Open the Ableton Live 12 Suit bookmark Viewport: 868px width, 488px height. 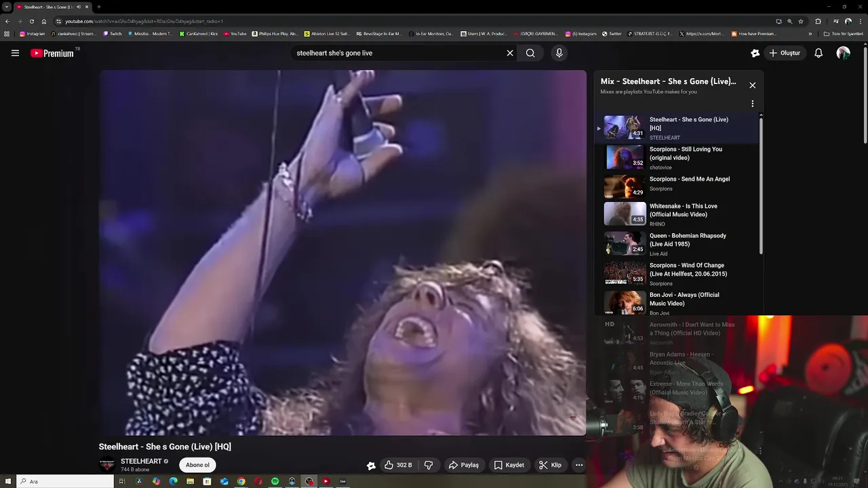(327, 33)
